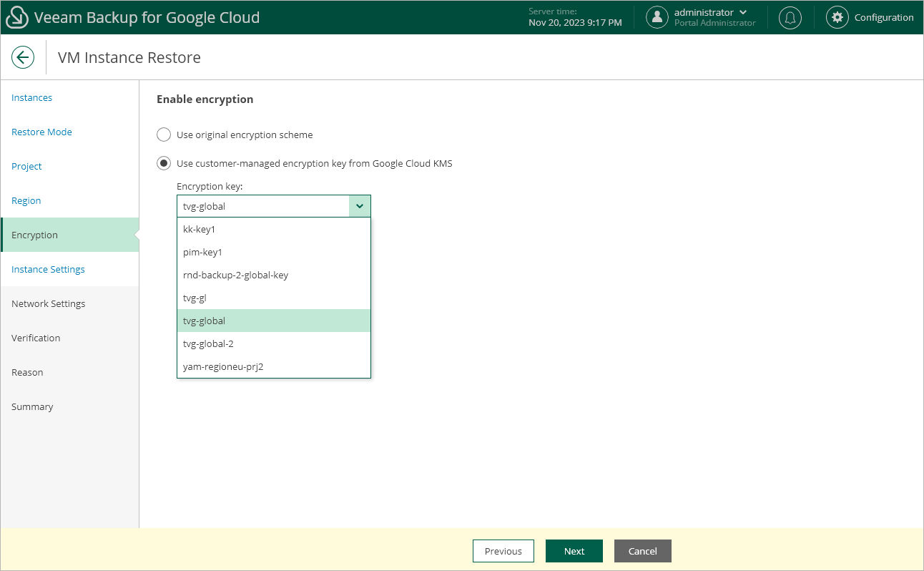Choose tvg-global-2 encryption key
The width and height of the screenshot is (924, 571).
pos(274,343)
